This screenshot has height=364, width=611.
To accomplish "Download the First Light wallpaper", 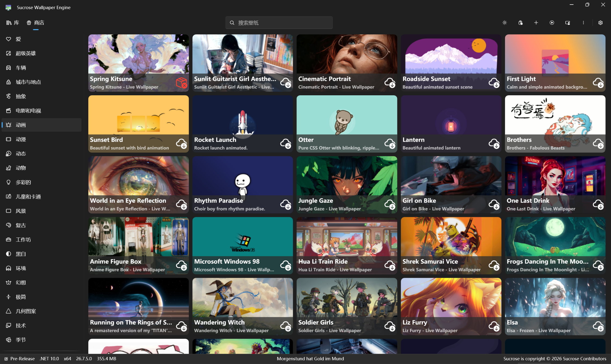I will coord(598,83).
